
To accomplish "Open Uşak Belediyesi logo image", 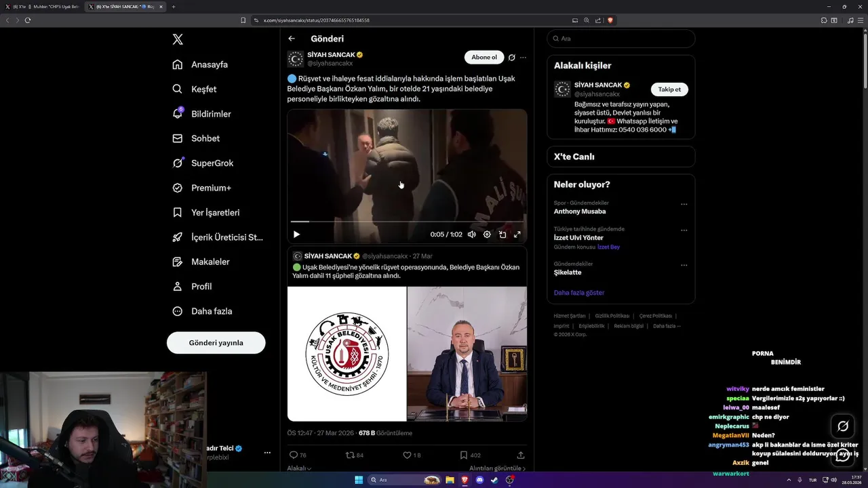I will click(347, 354).
